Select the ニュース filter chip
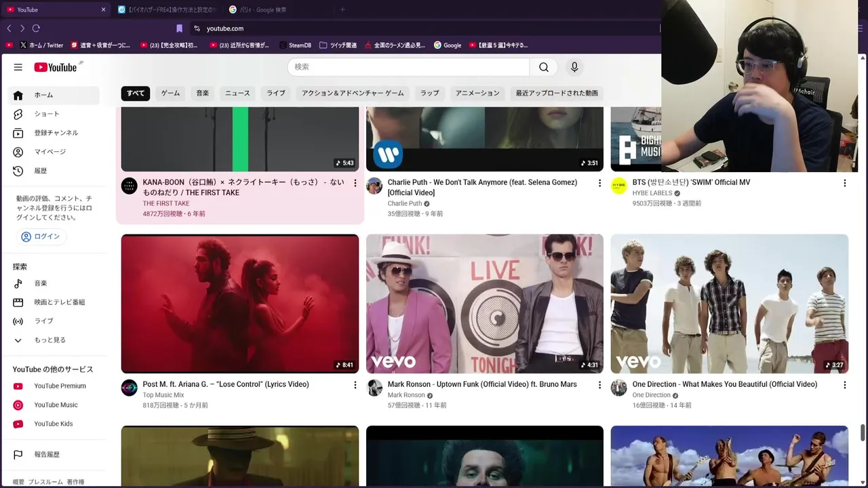This screenshot has height=488, width=868. pyautogui.click(x=237, y=93)
